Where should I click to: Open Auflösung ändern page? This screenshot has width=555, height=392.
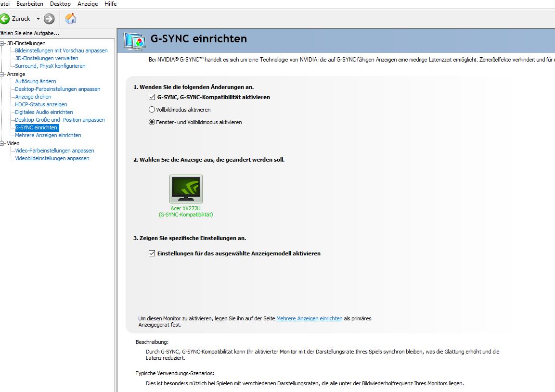click(x=36, y=81)
